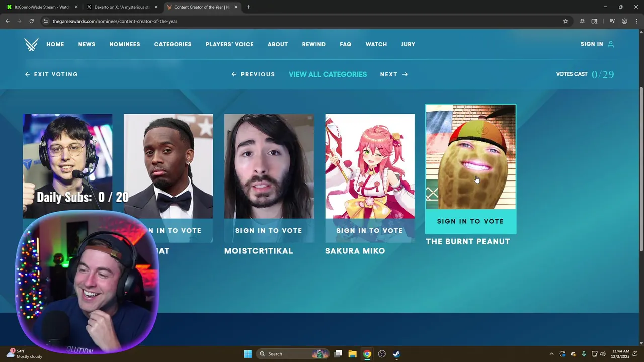
Task: Click the MOISTCR1TIKAL nominee name
Action: (259, 251)
